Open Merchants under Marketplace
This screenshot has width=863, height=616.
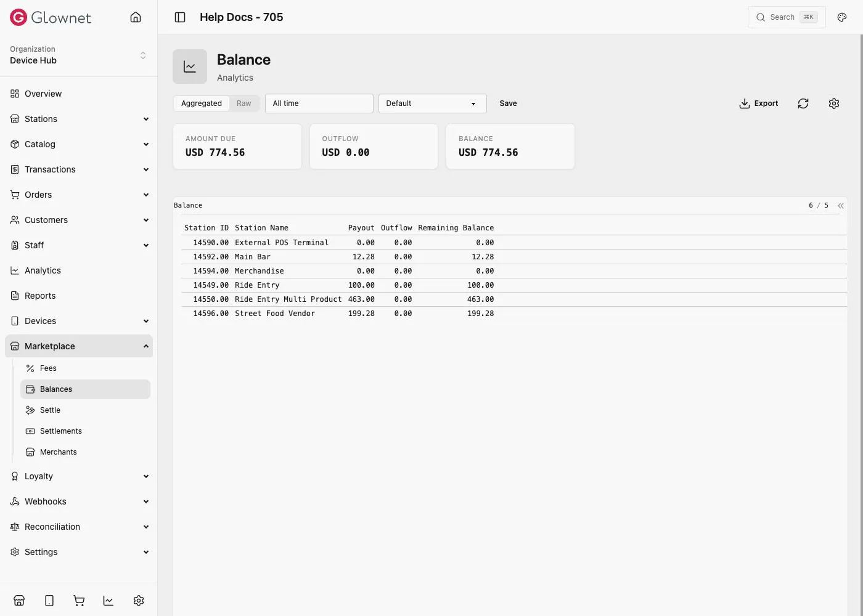[x=85, y=452]
